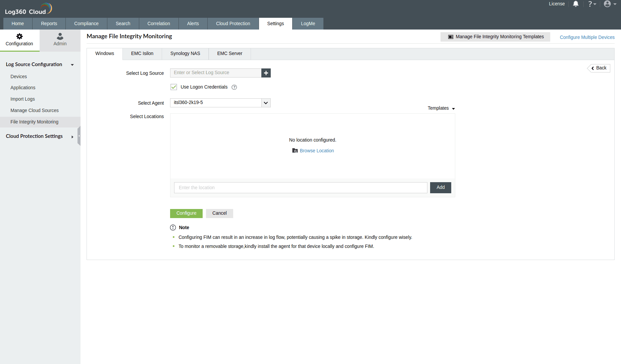Click the Cancel button
The image size is (621, 364).
coord(219,213)
